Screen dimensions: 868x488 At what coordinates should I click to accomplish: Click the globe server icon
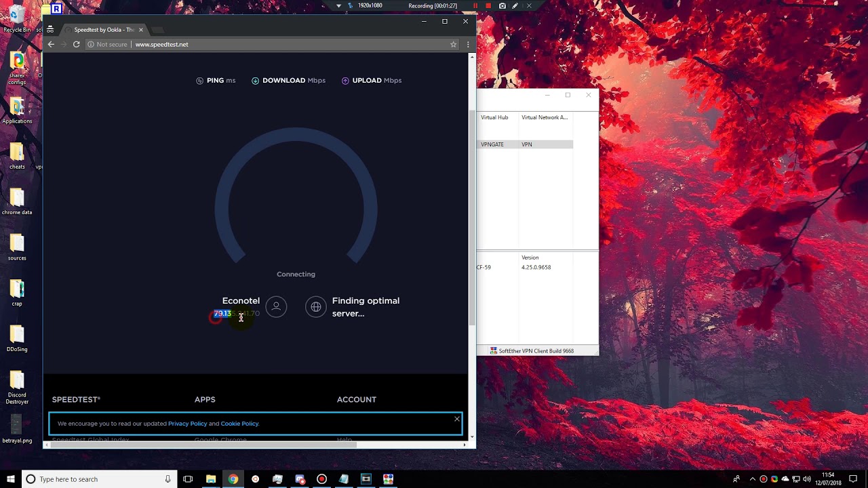pyautogui.click(x=316, y=307)
